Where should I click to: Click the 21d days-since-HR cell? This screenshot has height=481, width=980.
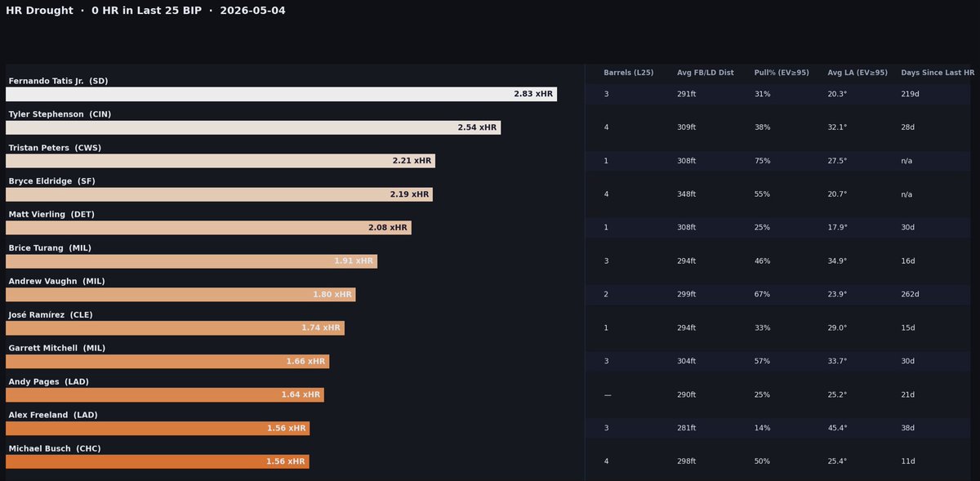[x=907, y=395]
